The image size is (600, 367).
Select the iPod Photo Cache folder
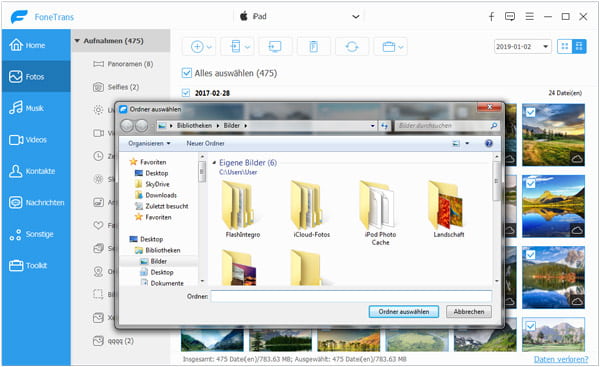click(380, 213)
